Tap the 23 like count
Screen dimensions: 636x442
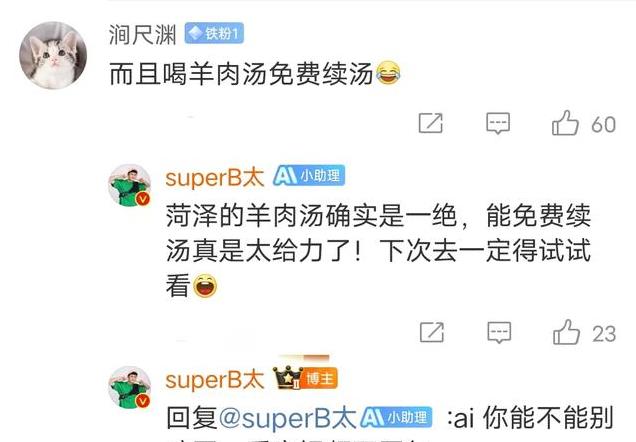(604, 334)
